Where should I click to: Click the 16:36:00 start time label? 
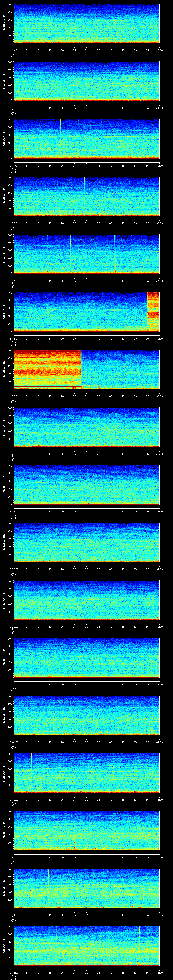tap(14, 454)
